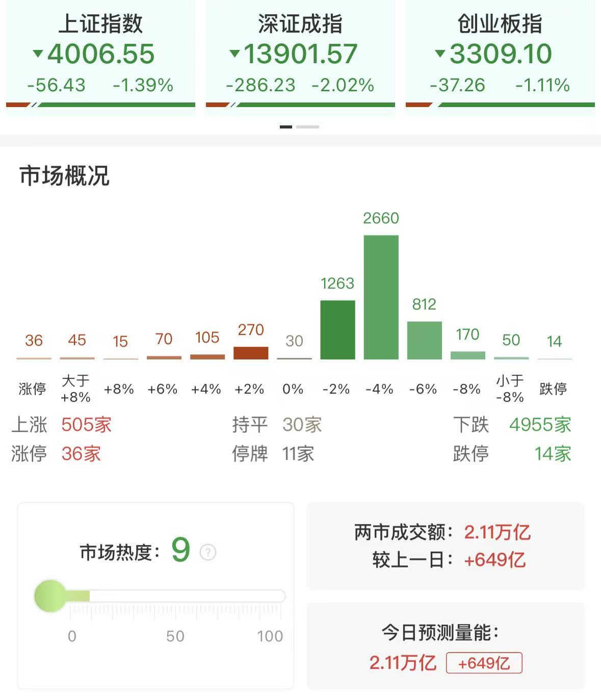The width and height of the screenshot is (601, 700).
Task: Select the first page indicator dot
Action: click(x=286, y=127)
